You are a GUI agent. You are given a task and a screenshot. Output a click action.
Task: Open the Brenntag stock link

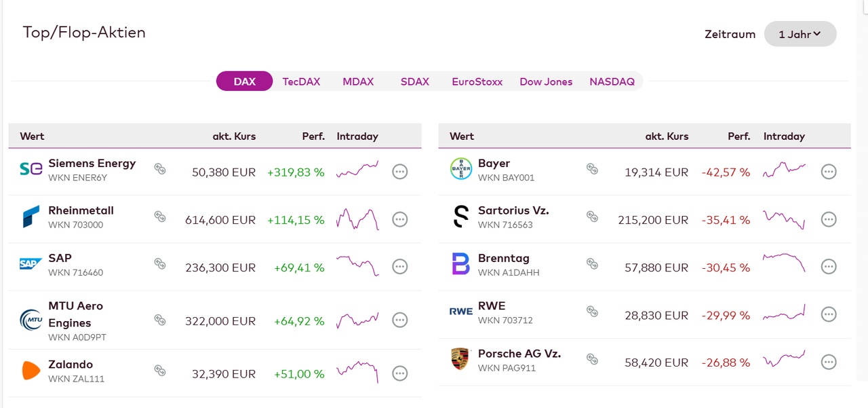coord(504,258)
